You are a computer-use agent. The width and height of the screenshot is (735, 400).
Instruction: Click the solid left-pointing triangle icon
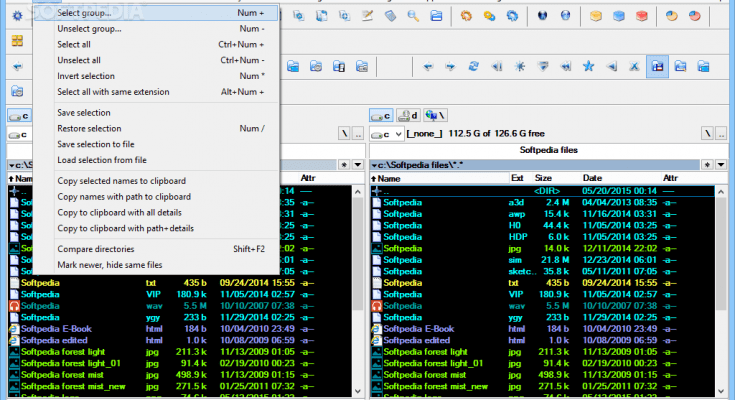tap(611, 66)
